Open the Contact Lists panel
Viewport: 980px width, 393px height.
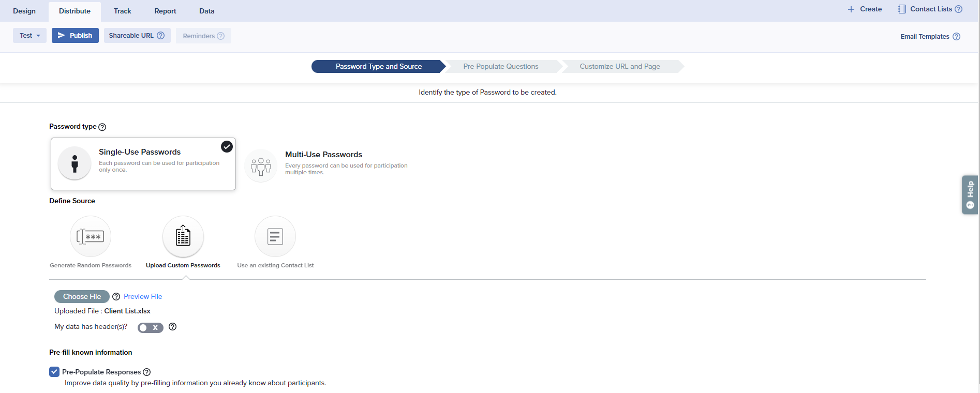(925, 9)
